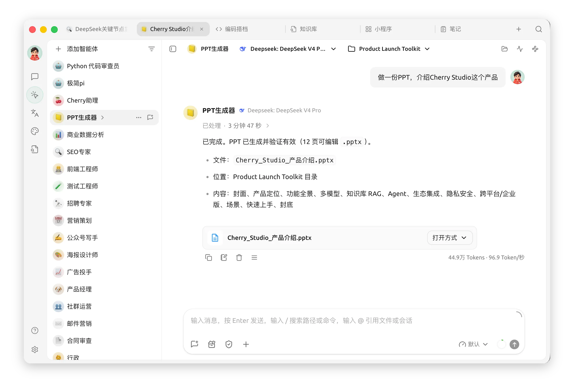
Task: Expand the PPT生成器 chevron in the list
Action: tap(102, 118)
